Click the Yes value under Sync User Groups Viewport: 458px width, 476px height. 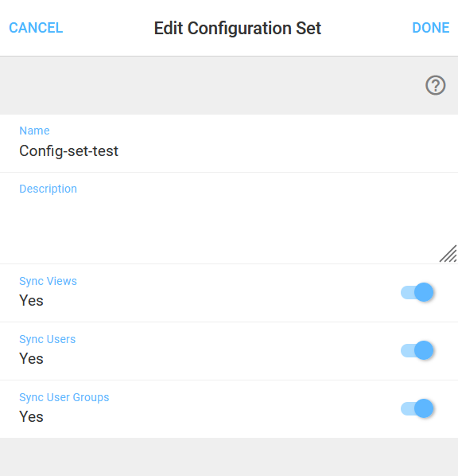[31, 416]
